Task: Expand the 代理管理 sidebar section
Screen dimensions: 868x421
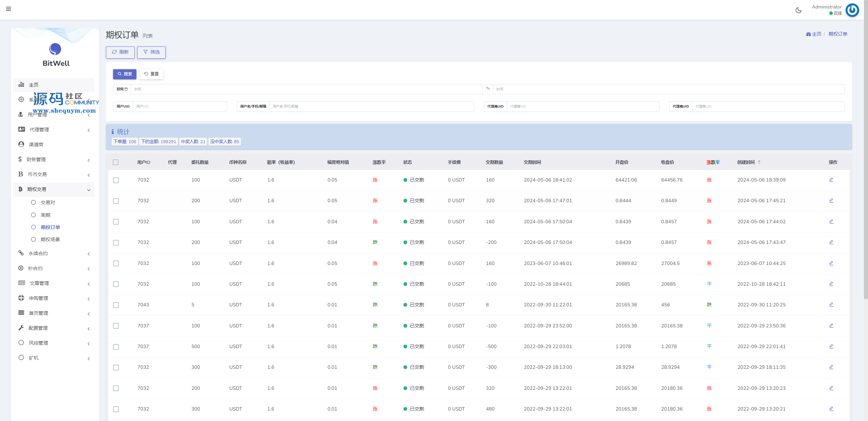Action: click(54, 130)
